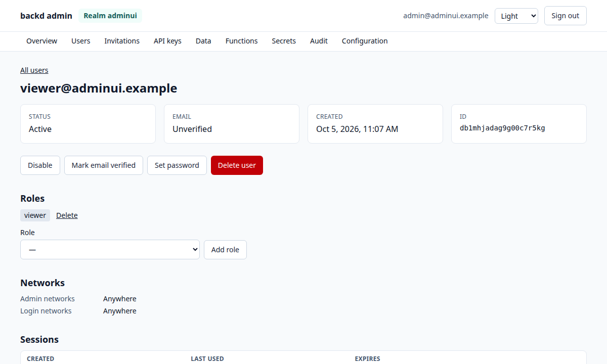This screenshot has width=607, height=364.
Task: Open the Audit tab
Action: tap(319, 41)
